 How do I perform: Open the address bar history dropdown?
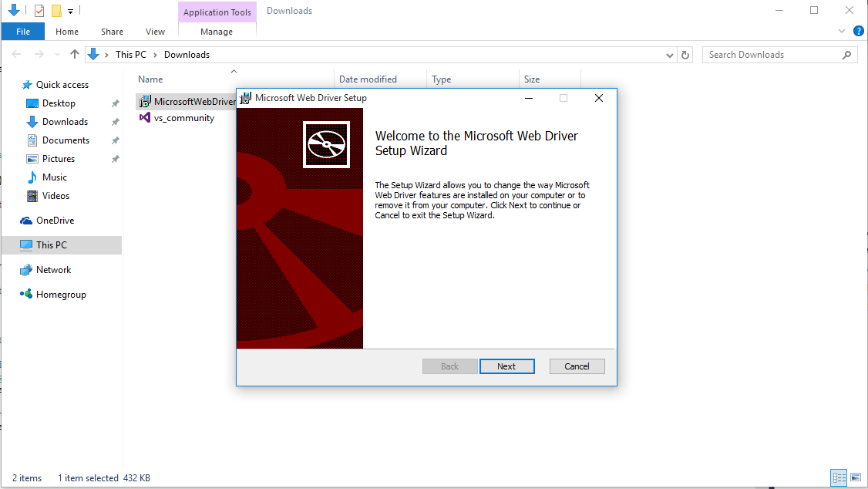tap(669, 55)
